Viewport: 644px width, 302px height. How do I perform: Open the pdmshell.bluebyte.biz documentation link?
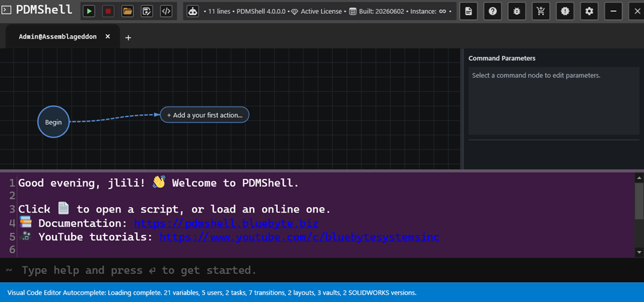pos(226,223)
